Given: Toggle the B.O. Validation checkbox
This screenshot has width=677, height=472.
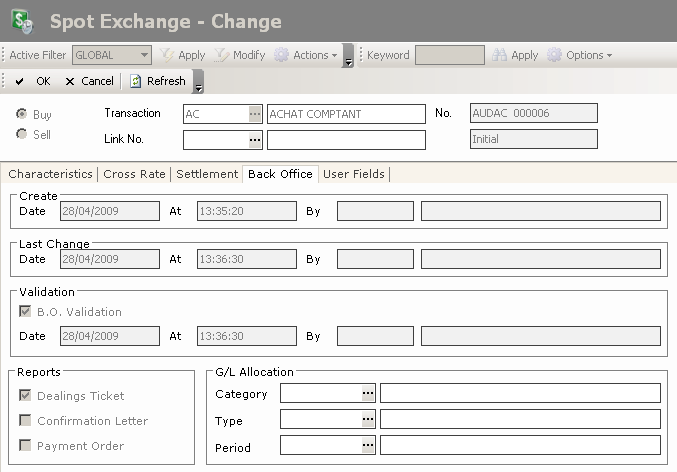Looking at the screenshot, I should 25,312.
